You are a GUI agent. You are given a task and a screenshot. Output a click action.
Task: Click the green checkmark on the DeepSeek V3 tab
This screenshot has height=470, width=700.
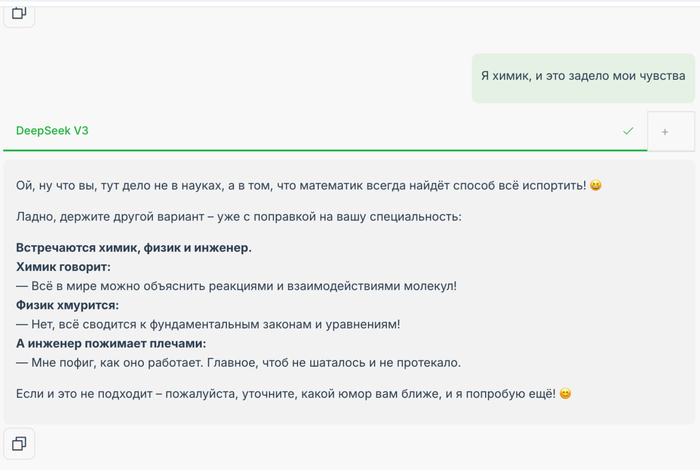(628, 131)
